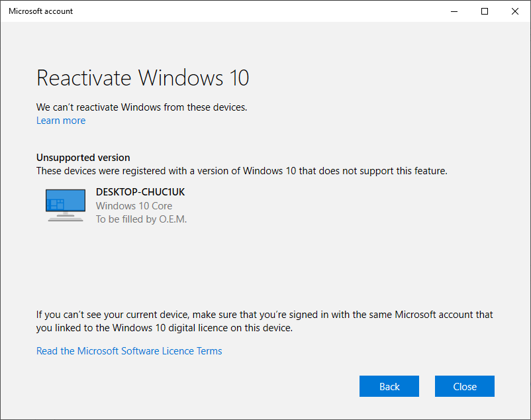Minimize the Microsoft account window
The width and height of the screenshot is (531, 420).
coord(454,11)
